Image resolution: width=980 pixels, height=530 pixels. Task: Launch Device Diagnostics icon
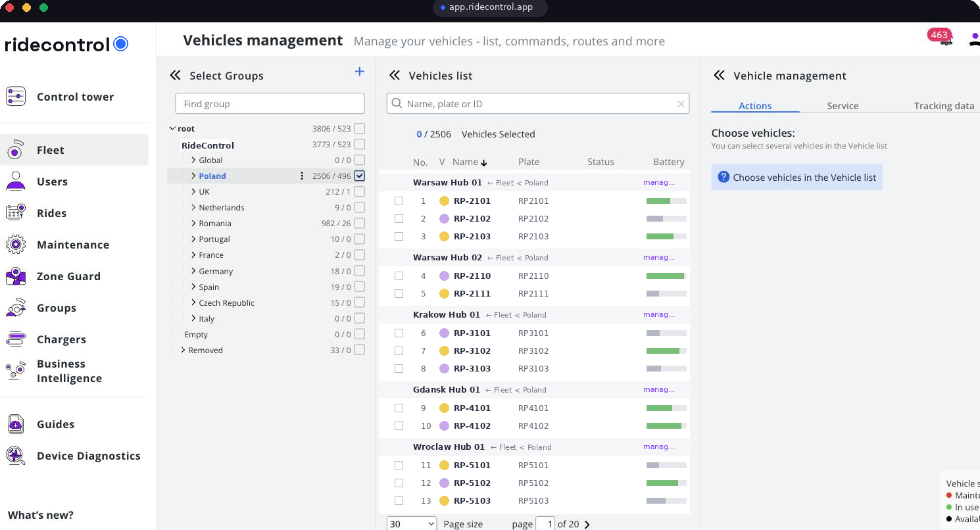pos(15,456)
